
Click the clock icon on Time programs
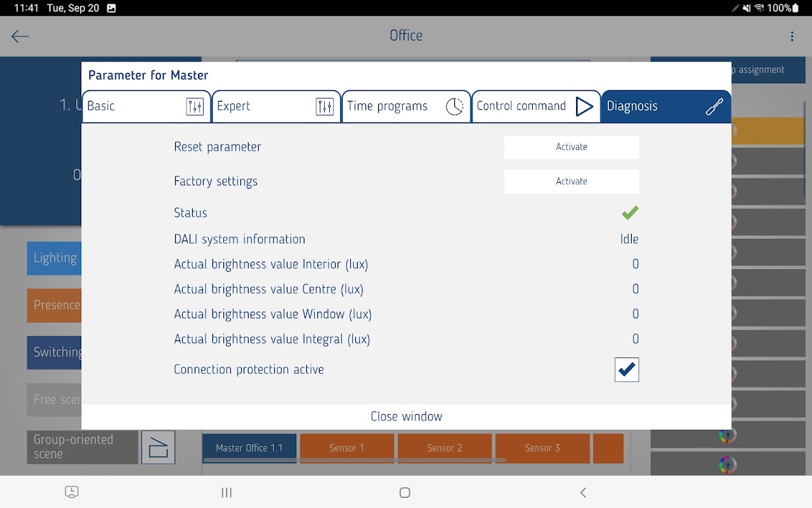(454, 107)
